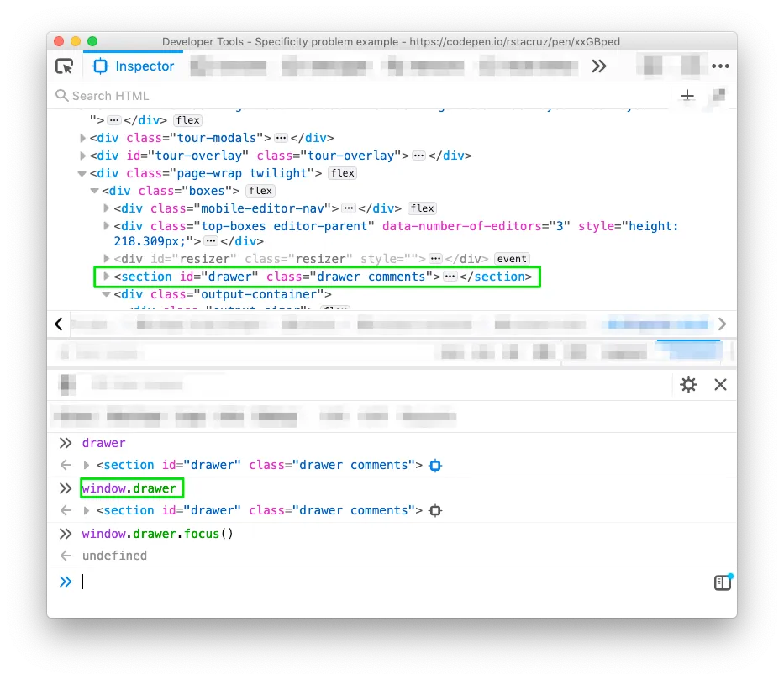
Task: Click the right chevron to scroll sidebar tabs
Action: 723,324
